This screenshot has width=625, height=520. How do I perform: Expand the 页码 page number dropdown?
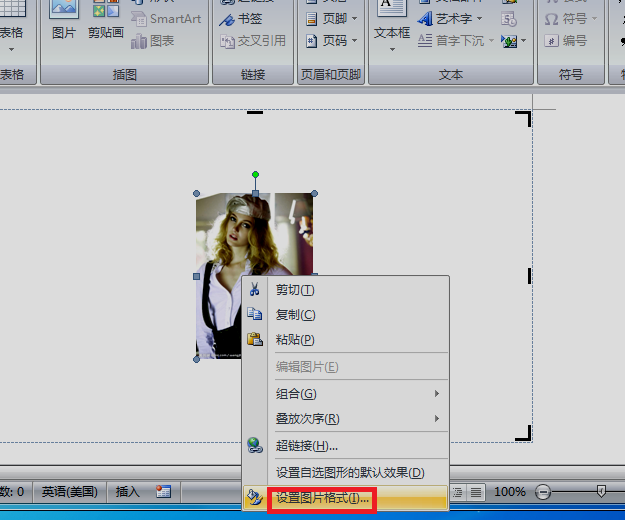[331, 41]
